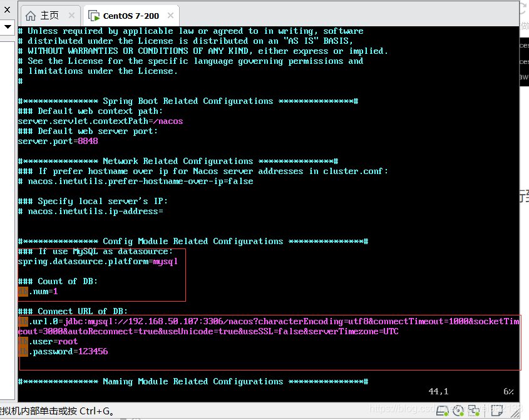Click the 'WITHOUT WARRANTIES OR CONDITIONS' license line
The image size is (529, 420).
203,51
